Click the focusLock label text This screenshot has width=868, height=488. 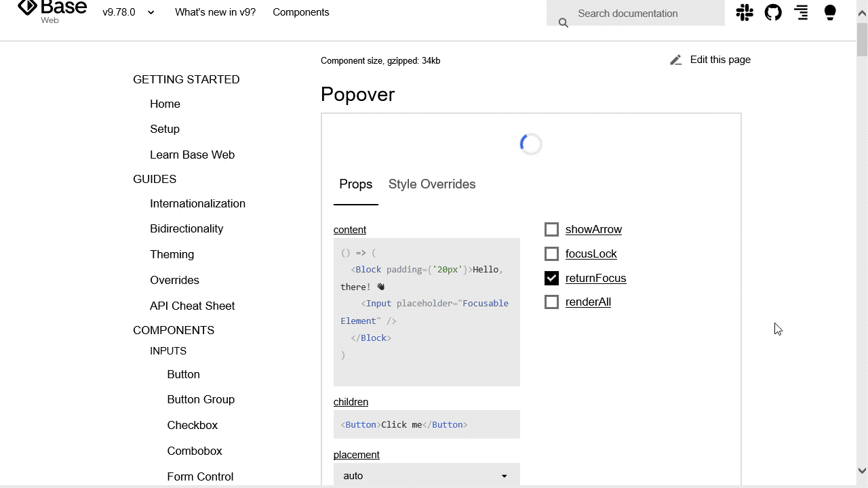coord(591,253)
